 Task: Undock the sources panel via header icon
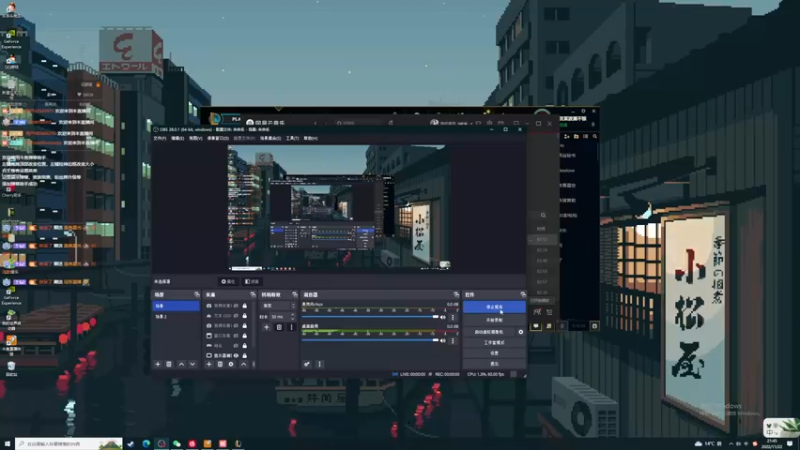click(253, 294)
